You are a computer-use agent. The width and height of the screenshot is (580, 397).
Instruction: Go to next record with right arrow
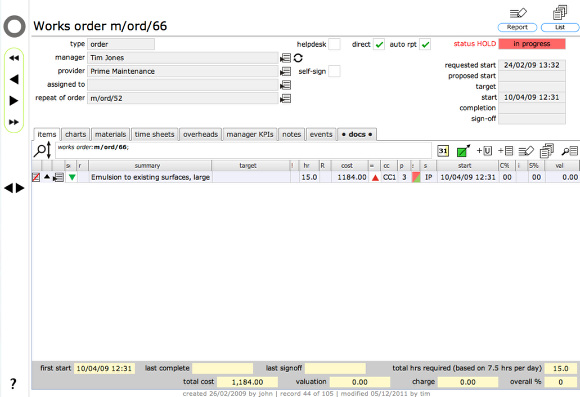click(x=14, y=101)
